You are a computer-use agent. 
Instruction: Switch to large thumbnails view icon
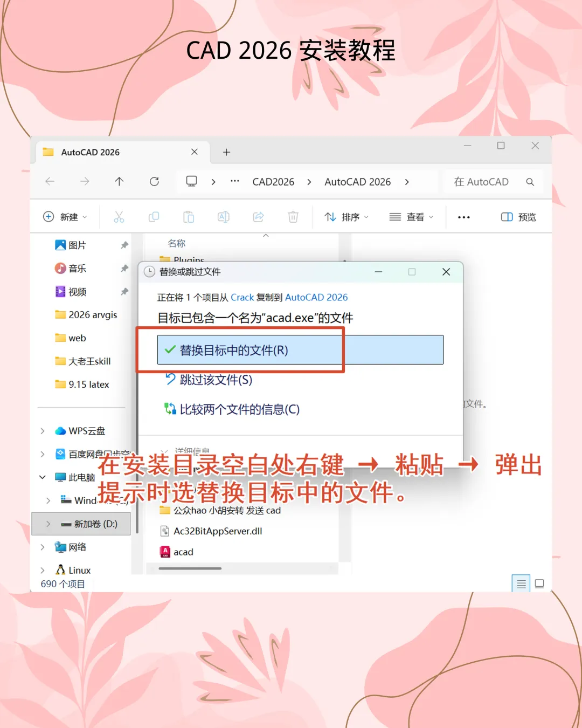(x=539, y=583)
